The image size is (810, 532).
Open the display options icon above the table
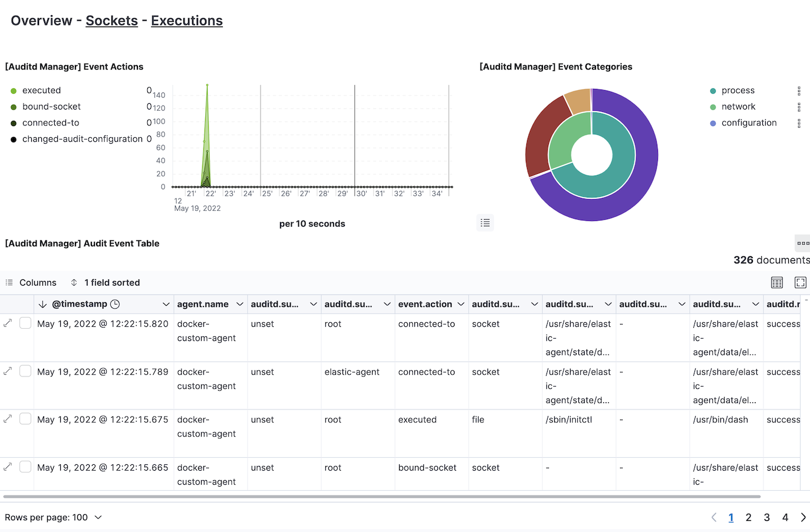776,282
